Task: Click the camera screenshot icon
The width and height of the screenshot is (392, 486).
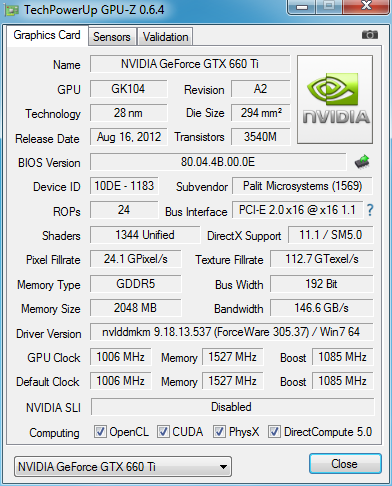Action: pos(370,35)
